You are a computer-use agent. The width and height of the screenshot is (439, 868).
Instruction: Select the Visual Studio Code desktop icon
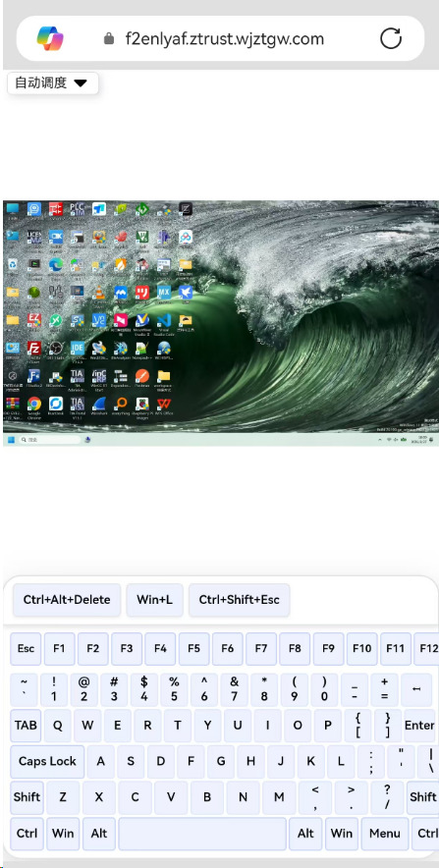click(x=164, y=322)
